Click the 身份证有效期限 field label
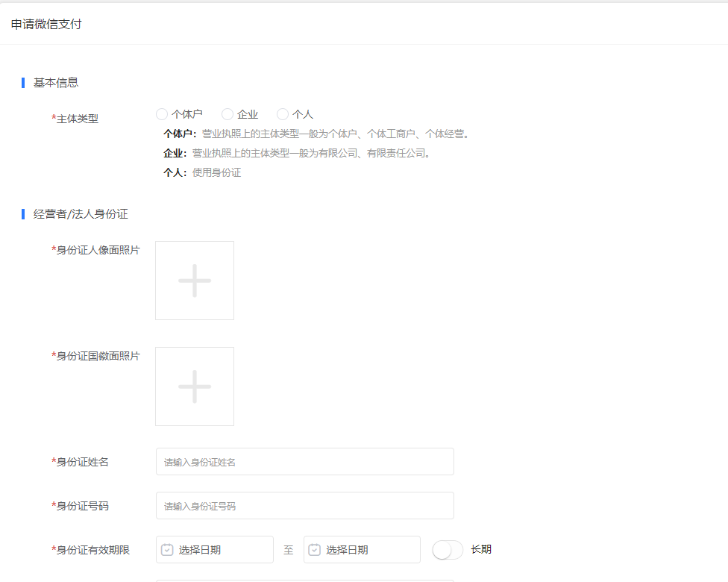This screenshot has height=582, width=728. pyautogui.click(x=92, y=550)
